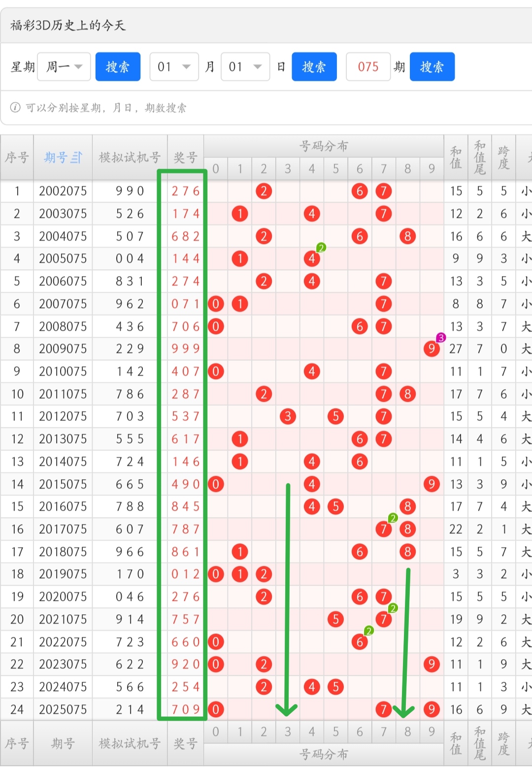Open the weekday dropdown showing 周一

coord(64,67)
